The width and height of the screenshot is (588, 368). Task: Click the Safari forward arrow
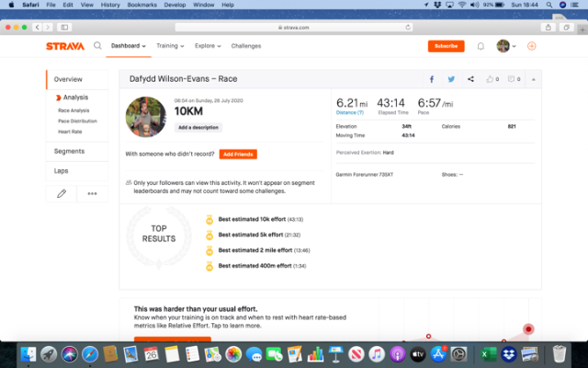48,27
